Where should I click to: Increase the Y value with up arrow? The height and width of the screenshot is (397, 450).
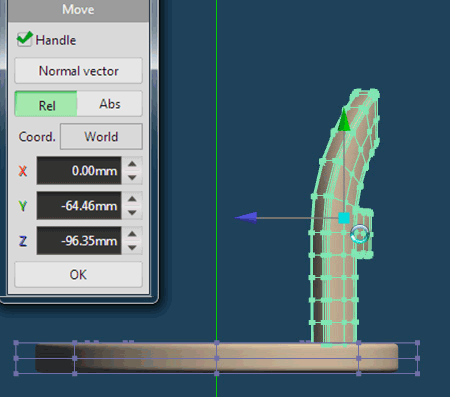point(132,199)
